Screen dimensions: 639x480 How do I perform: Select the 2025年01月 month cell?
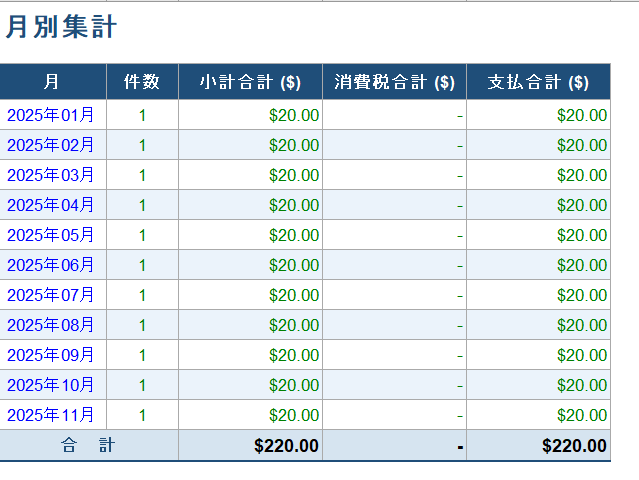pos(52,115)
